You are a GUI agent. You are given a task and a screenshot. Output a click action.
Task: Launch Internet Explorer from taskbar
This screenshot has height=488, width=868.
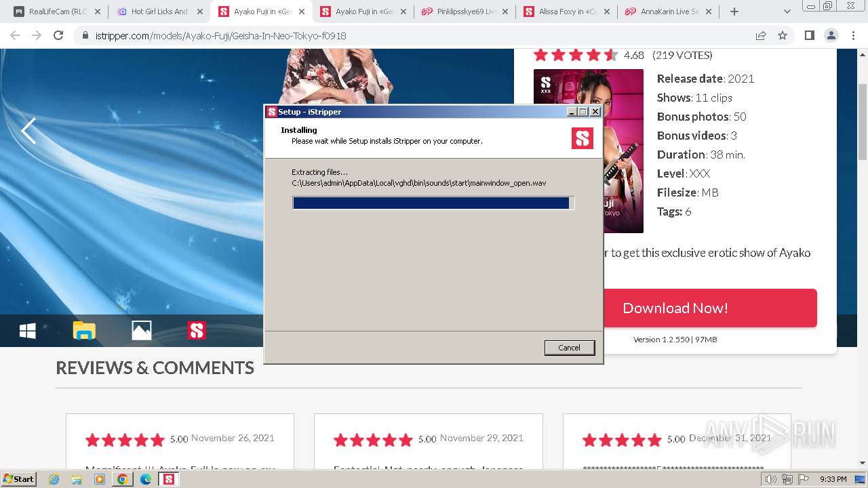pyautogui.click(x=54, y=479)
